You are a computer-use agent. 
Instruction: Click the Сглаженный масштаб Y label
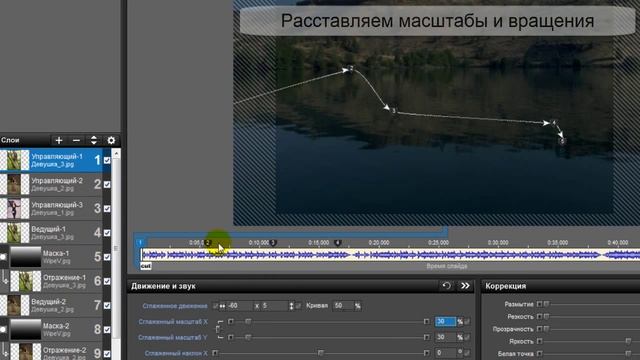[173, 338]
